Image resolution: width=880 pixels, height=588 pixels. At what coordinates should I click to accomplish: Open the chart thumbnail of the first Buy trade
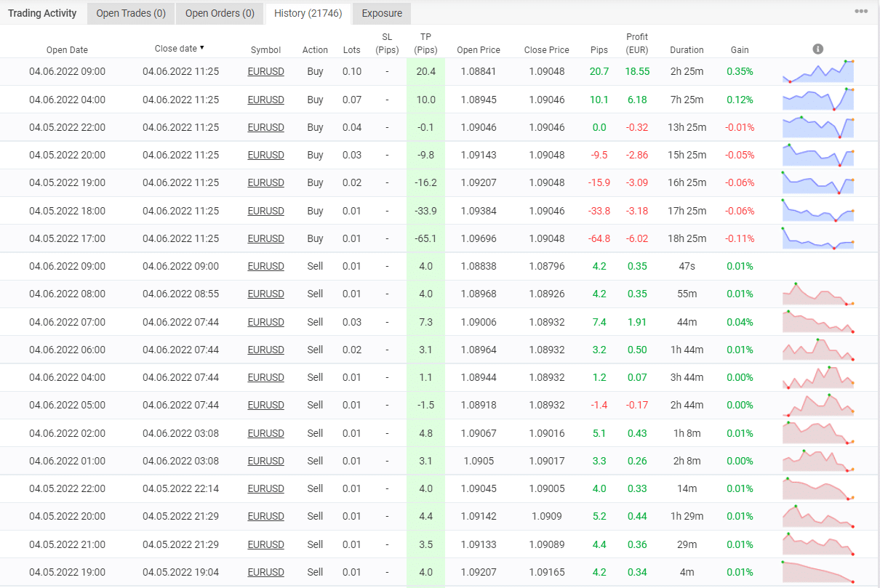point(818,71)
